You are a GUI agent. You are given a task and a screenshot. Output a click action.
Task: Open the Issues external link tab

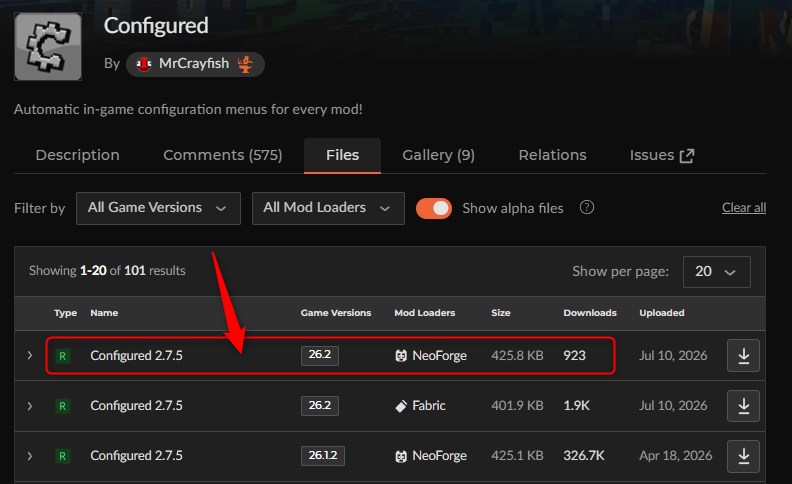[662, 155]
